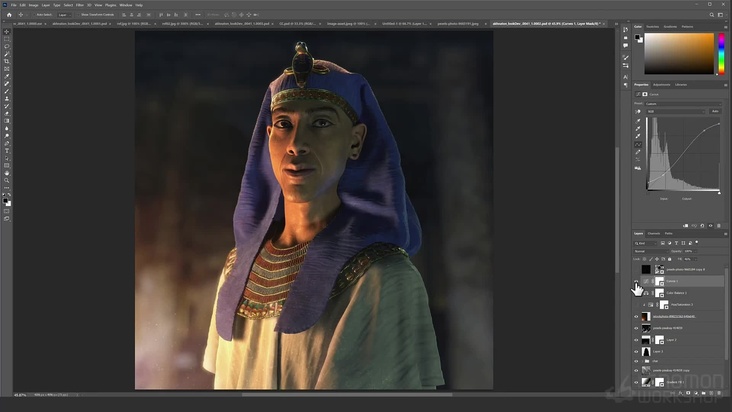The image size is (732, 412).
Task: Select the Eyedropper tool in left toolbar
Action: tap(7, 76)
